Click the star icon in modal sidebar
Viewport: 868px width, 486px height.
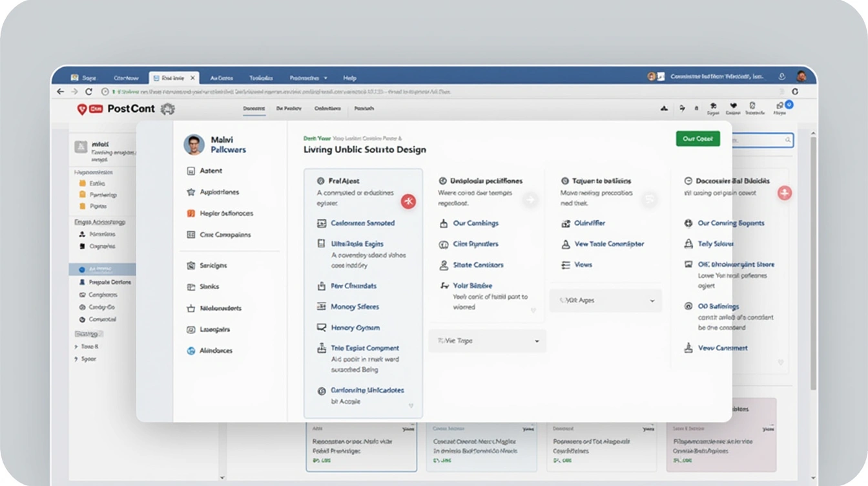tap(191, 192)
